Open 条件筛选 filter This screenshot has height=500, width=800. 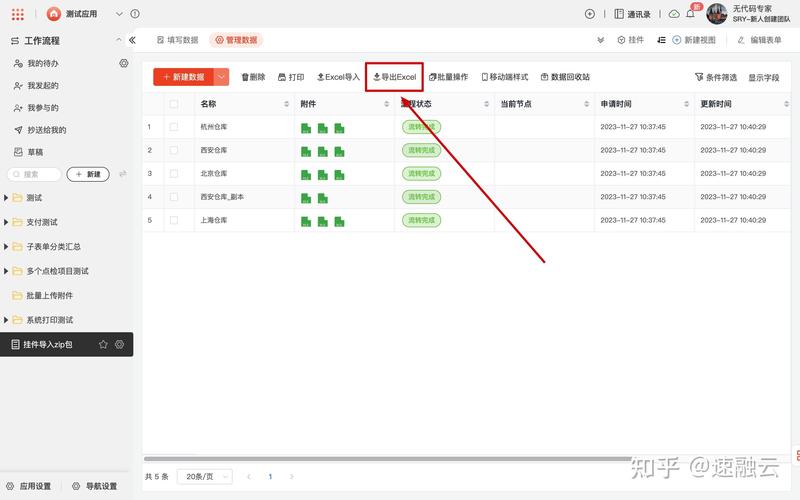point(716,78)
